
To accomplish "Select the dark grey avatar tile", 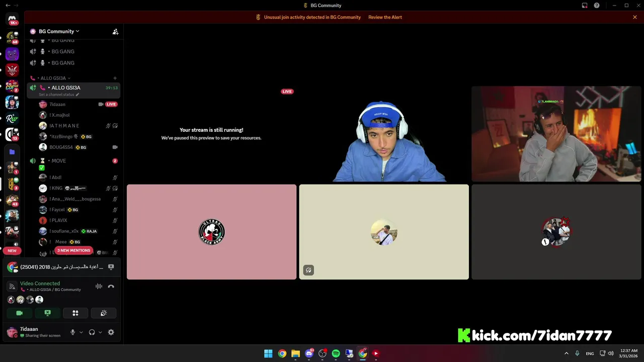I will (556, 232).
